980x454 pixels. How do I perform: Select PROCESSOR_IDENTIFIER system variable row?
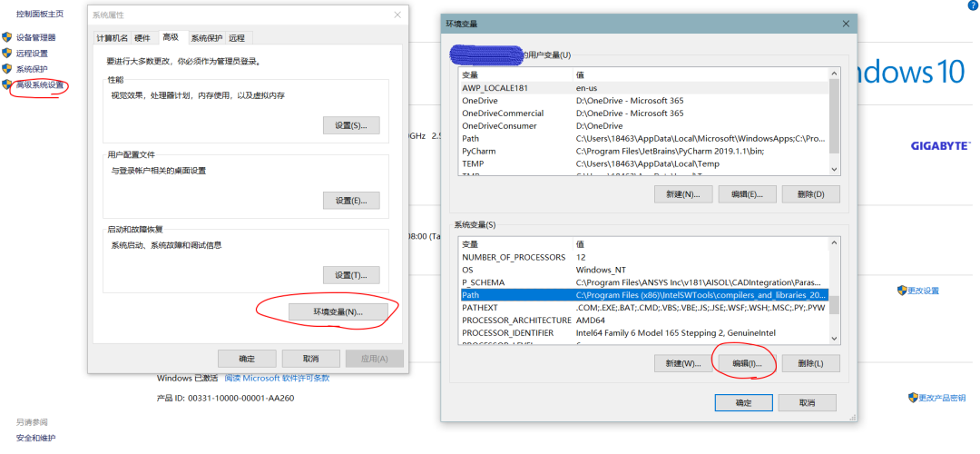pos(643,332)
